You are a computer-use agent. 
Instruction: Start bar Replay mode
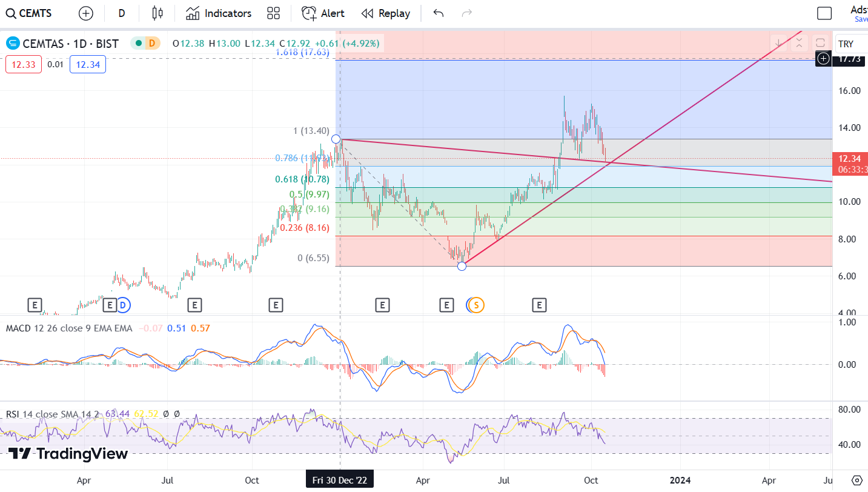tap(385, 13)
